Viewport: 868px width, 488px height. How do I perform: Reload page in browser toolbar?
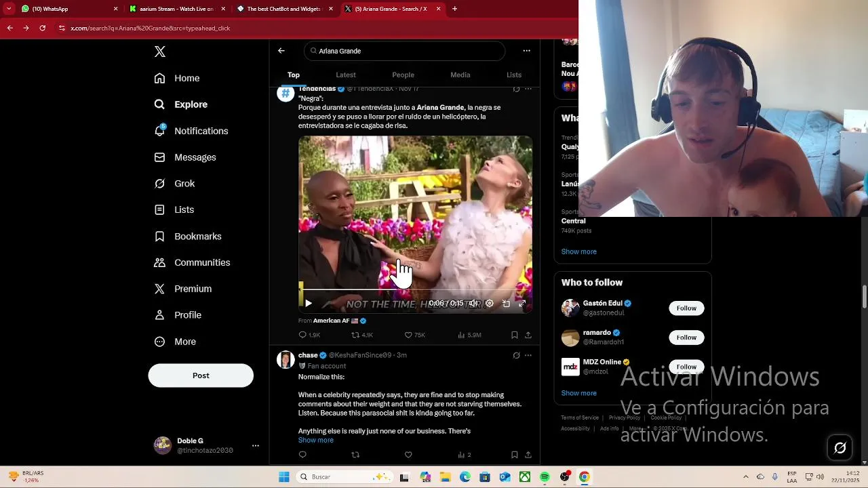tap(42, 28)
